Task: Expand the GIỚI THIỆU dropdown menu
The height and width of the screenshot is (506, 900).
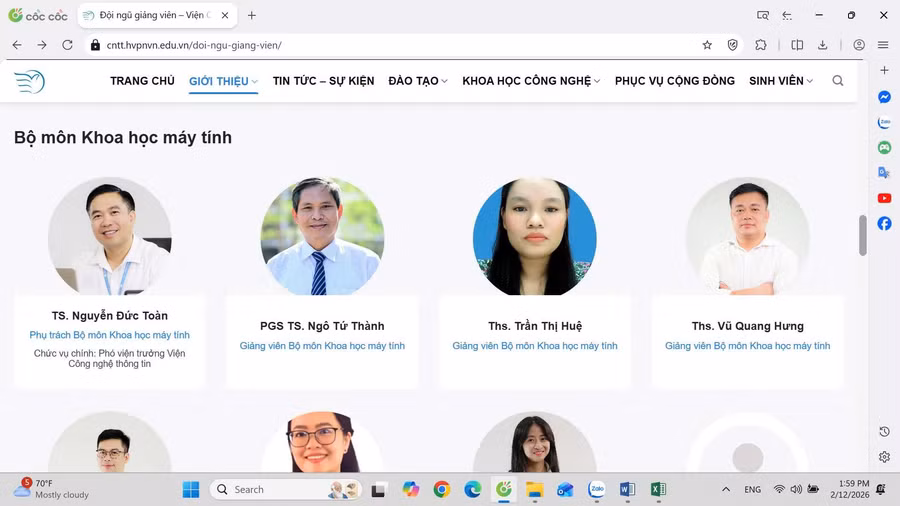Action: (x=223, y=81)
